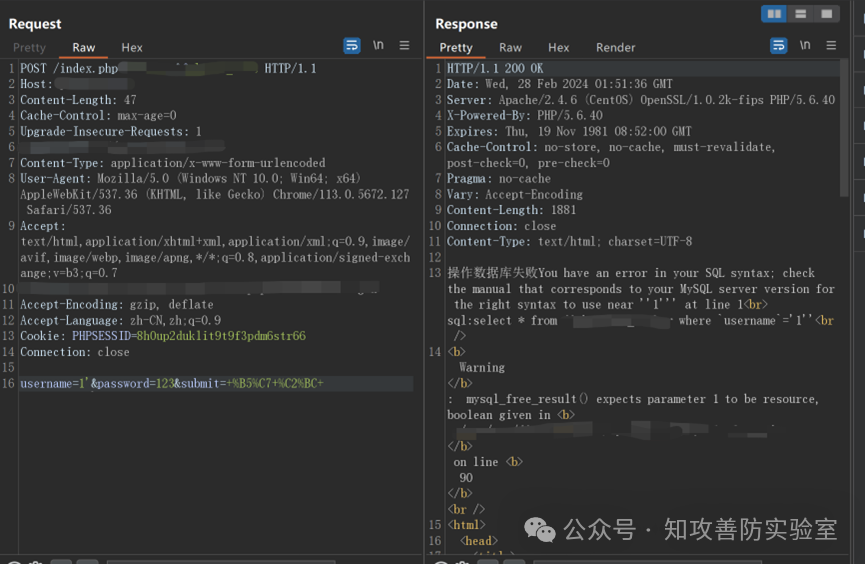Click the Pragma: no-cache header line
The width and height of the screenshot is (865, 564).
(498, 178)
